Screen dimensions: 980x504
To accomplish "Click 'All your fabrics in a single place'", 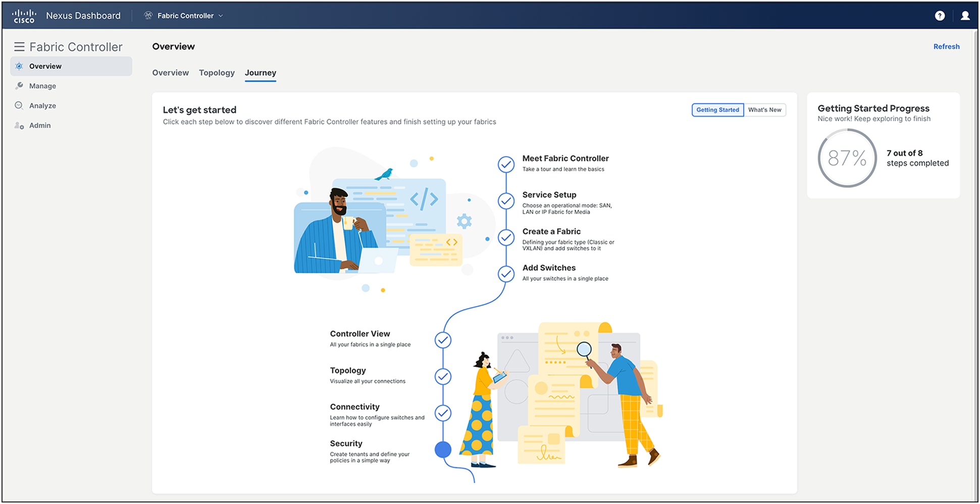I will pos(370,345).
